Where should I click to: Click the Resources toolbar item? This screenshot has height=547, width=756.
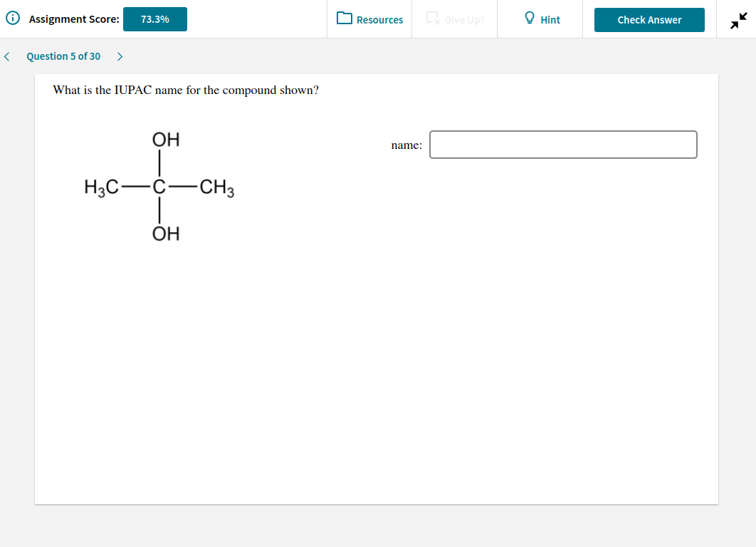point(369,19)
